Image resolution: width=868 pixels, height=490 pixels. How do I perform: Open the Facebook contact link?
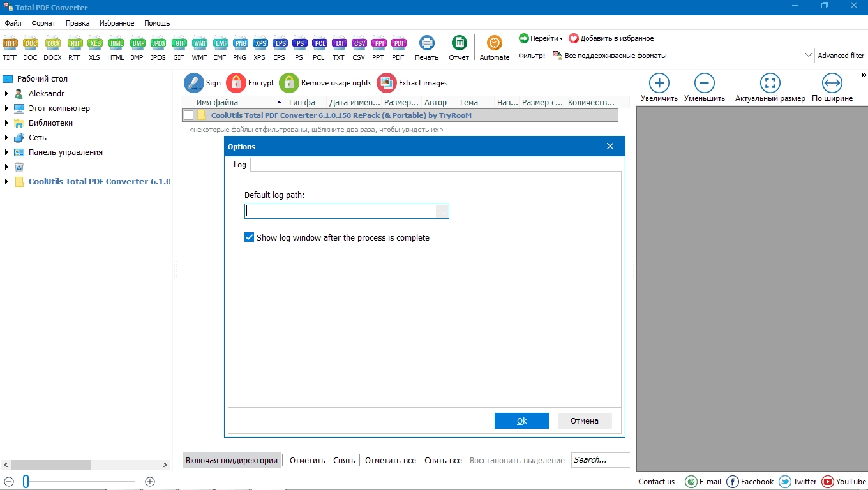750,482
